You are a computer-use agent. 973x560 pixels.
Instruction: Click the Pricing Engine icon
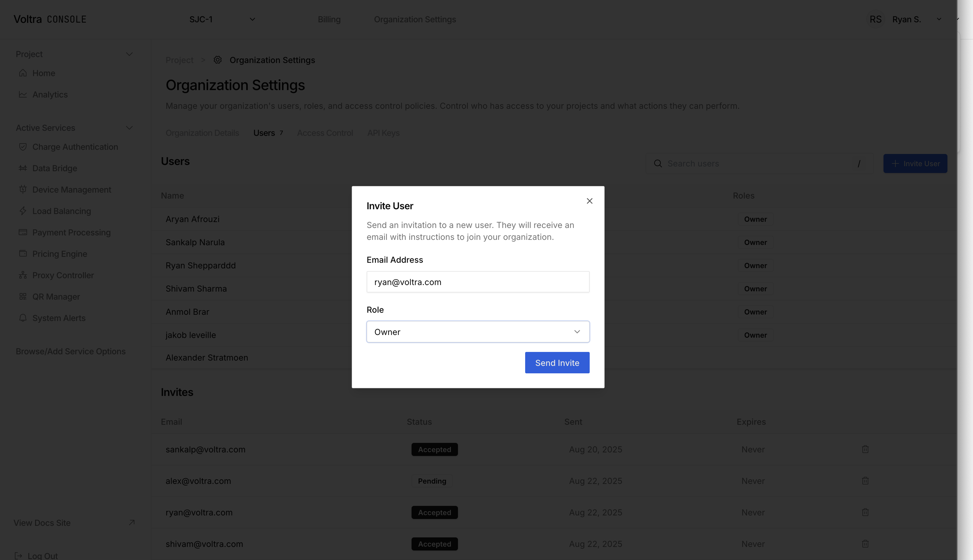coord(23,254)
